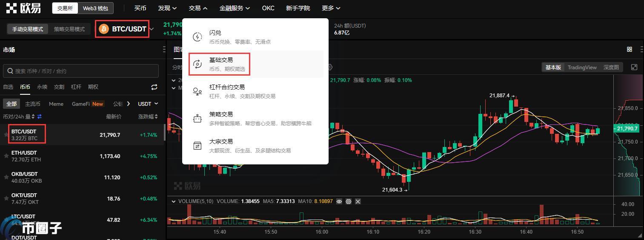Image resolution: width=644 pixels, height=240 pixels.
Task: Collapse the VOLUME indicator chevron
Action: point(173,201)
